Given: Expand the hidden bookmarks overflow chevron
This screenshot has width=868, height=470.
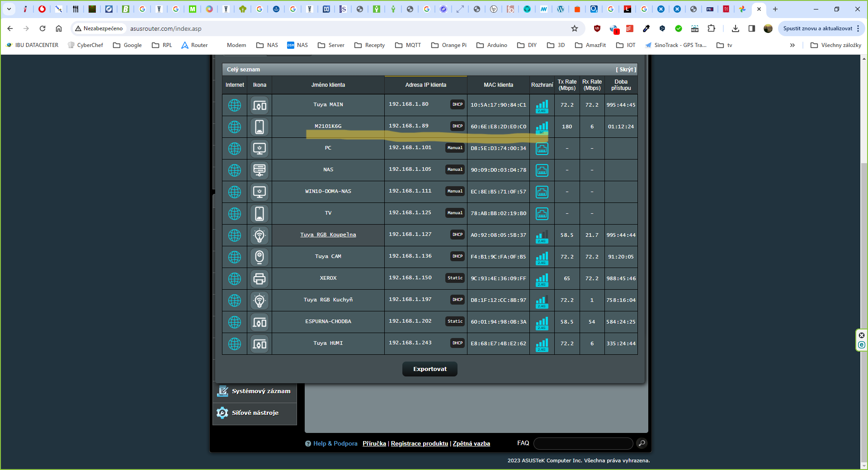Looking at the screenshot, I should pyautogui.click(x=792, y=45).
